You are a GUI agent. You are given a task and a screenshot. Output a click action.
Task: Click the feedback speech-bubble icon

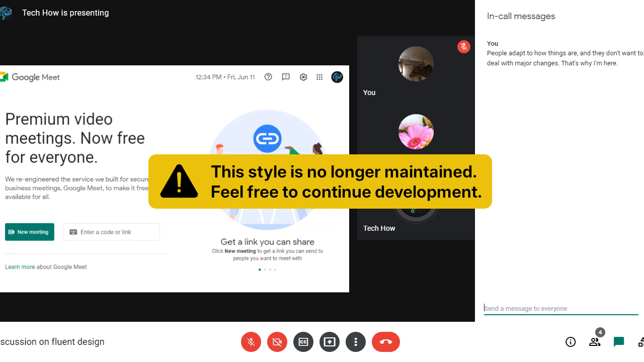pos(285,77)
